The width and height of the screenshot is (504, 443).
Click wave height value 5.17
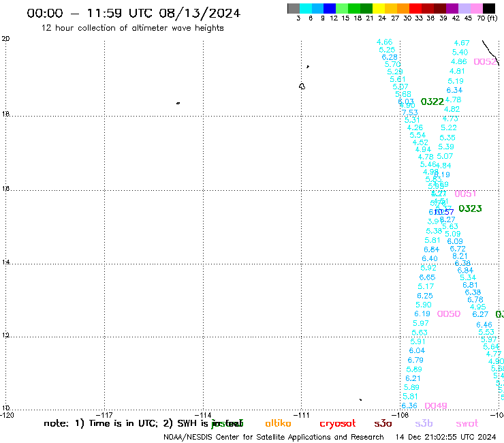tap(426, 286)
